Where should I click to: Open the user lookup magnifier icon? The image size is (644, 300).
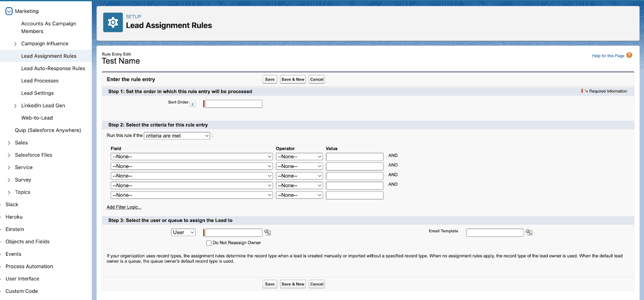[x=268, y=232]
